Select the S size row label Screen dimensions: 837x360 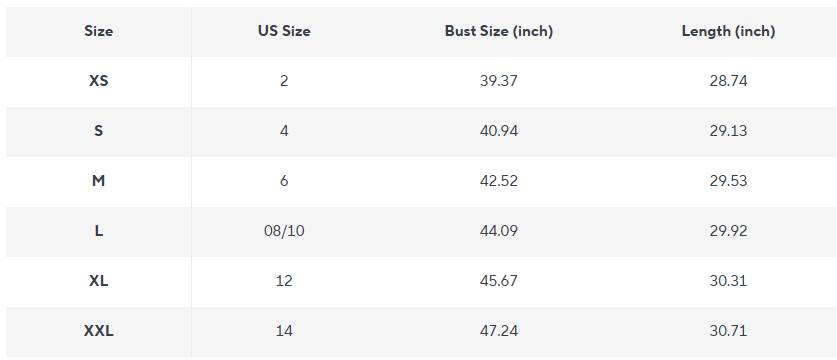point(99,131)
